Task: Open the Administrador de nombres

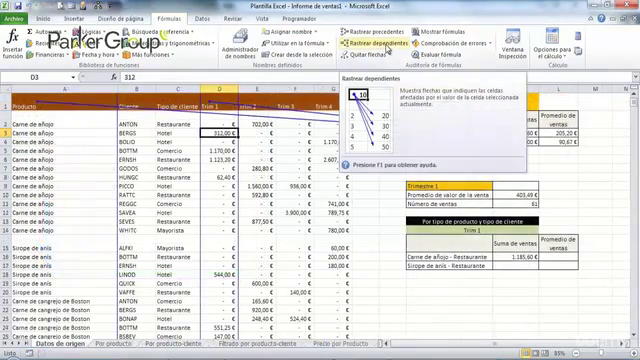Action: tap(240, 44)
